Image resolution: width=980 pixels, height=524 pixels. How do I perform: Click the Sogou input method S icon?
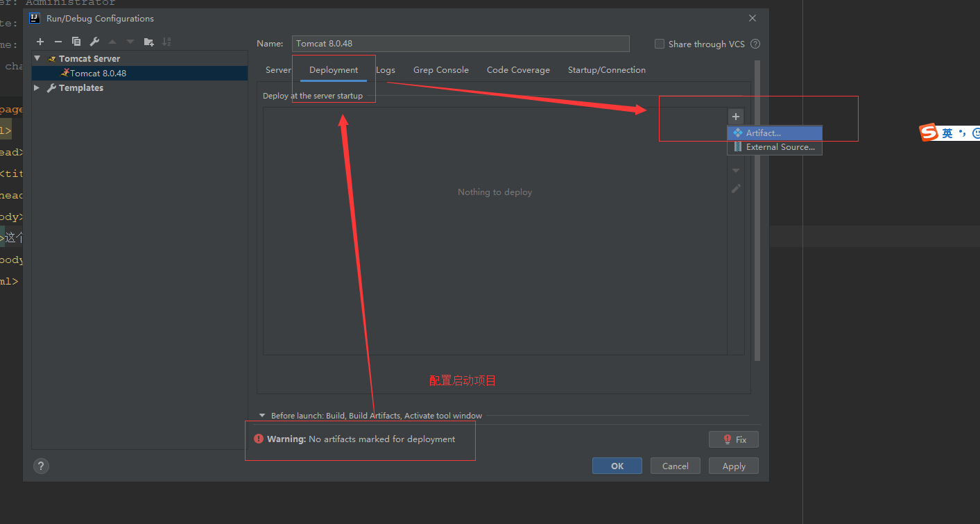pos(929,133)
